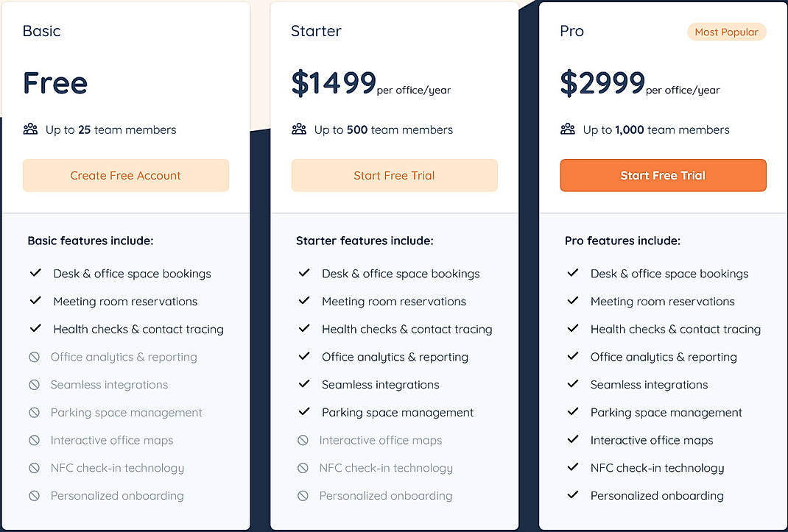Screen dimensions: 788x532
Task: Click the disabled icon beside Interactive office maps in Starter
Action: [301, 440]
